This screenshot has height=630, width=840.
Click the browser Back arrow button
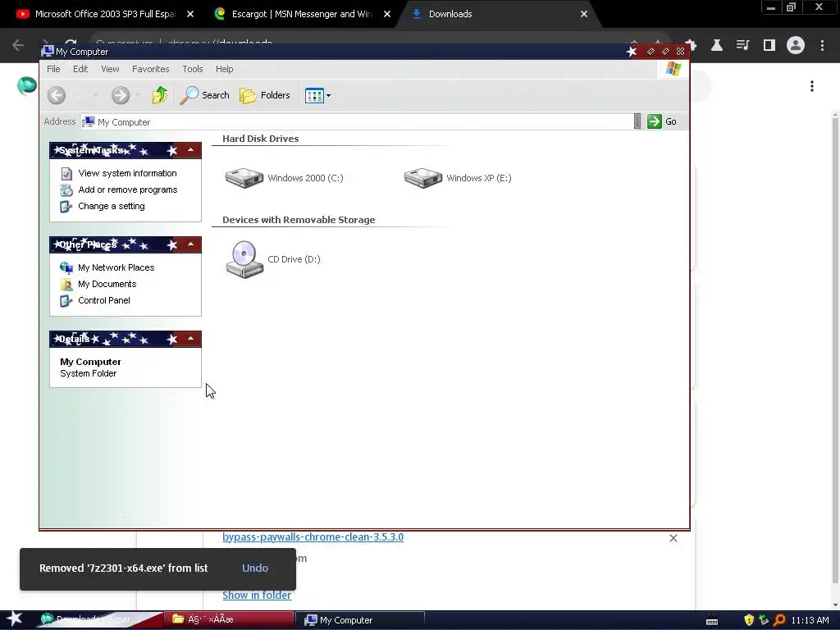coord(18,46)
